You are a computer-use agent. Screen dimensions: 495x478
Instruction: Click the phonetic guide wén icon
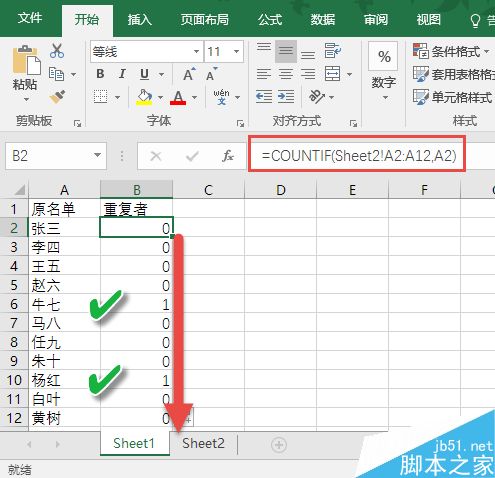pyautogui.click(x=221, y=97)
